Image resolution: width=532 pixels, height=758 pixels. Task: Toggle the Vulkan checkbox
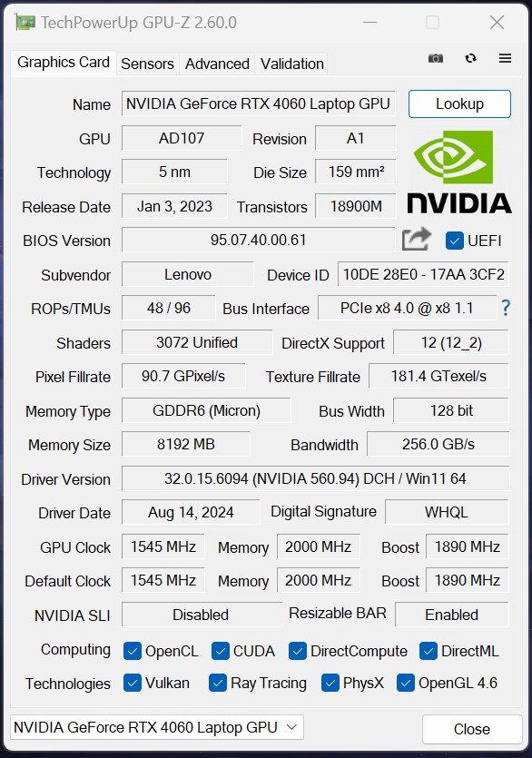pos(132,683)
